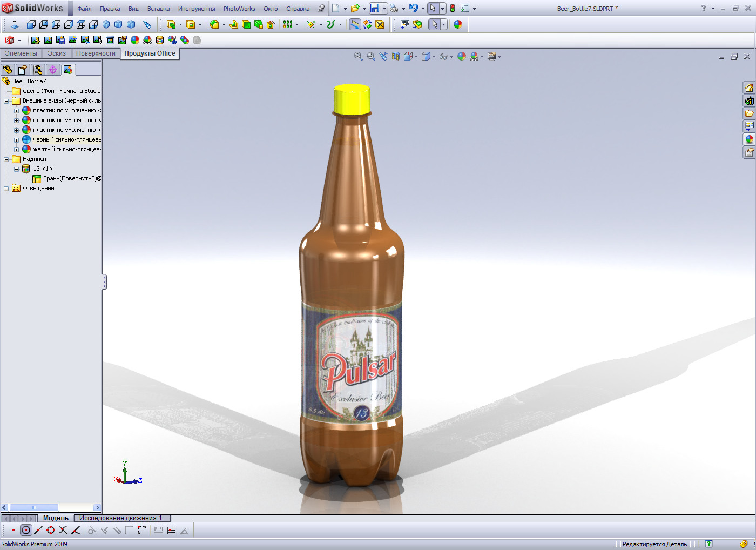Image resolution: width=756 pixels, height=550 pixels.
Task: Open the Инструменты menu
Action: tap(197, 9)
